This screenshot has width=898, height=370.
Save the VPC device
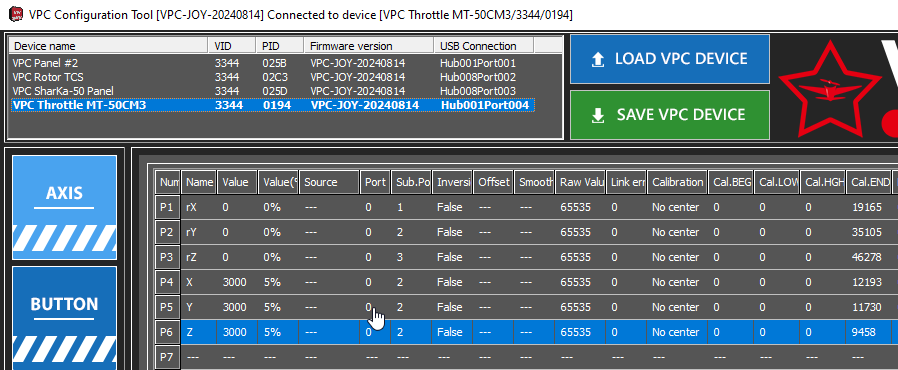click(669, 115)
